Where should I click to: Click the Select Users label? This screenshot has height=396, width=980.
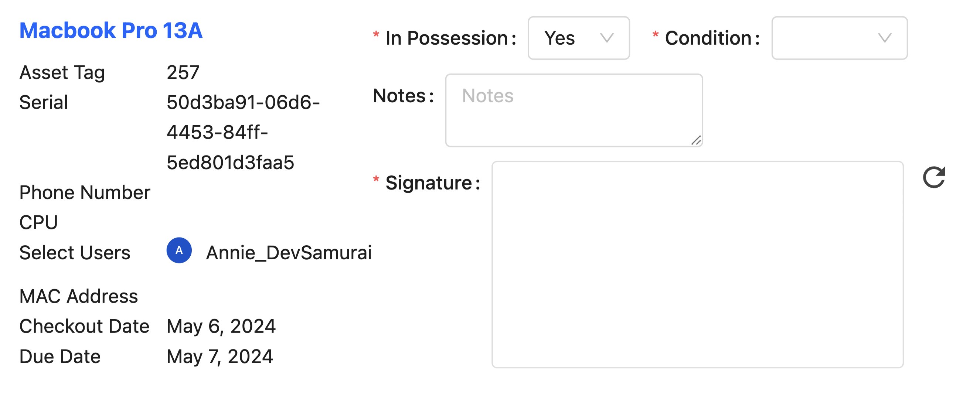[75, 253]
